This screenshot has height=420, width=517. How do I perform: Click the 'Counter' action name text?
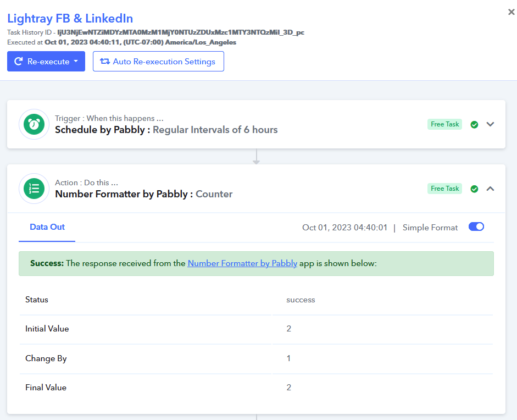(x=214, y=194)
